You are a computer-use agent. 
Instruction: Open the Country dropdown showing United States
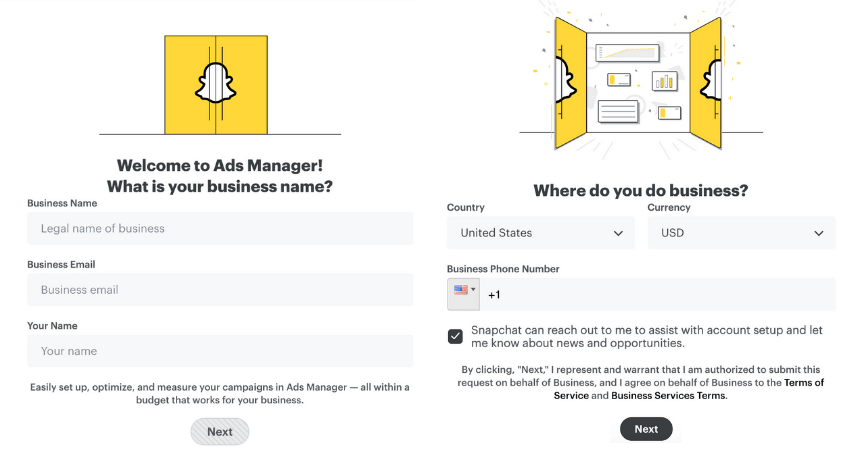(540, 233)
